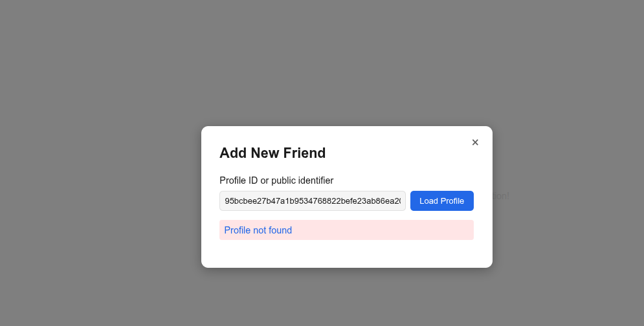
Task: Close the Add New Friend dialog
Action: (x=475, y=142)
